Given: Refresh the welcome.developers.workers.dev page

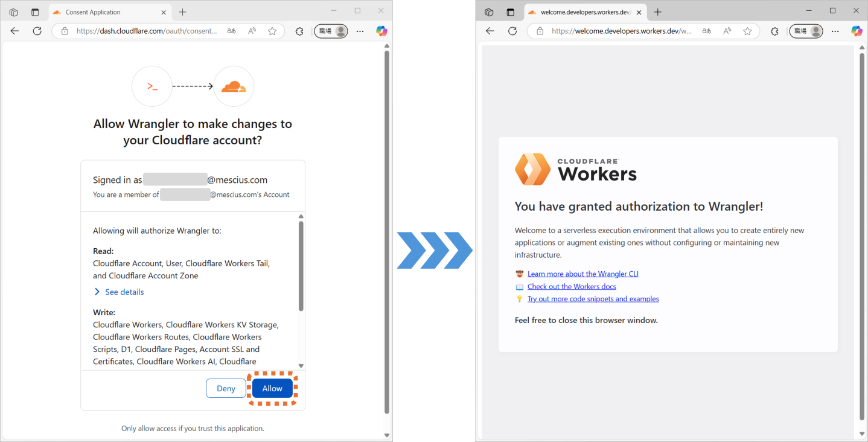Looking at the screenshot, I should [512, 31].
